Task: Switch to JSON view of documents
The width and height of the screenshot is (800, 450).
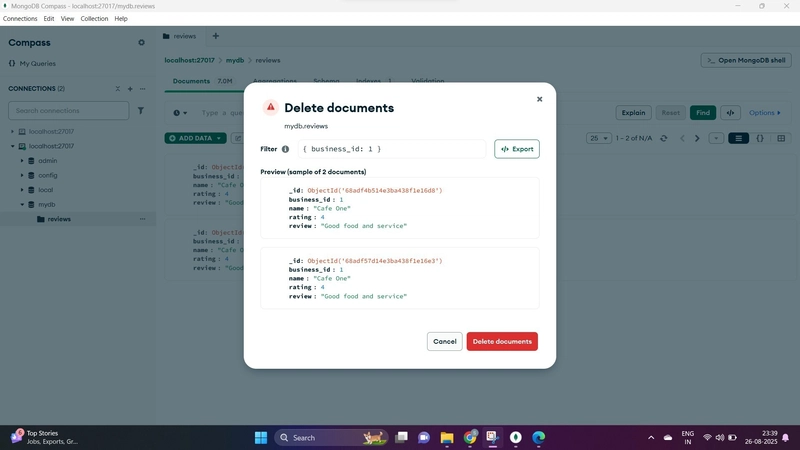Action: coord(760,138)
